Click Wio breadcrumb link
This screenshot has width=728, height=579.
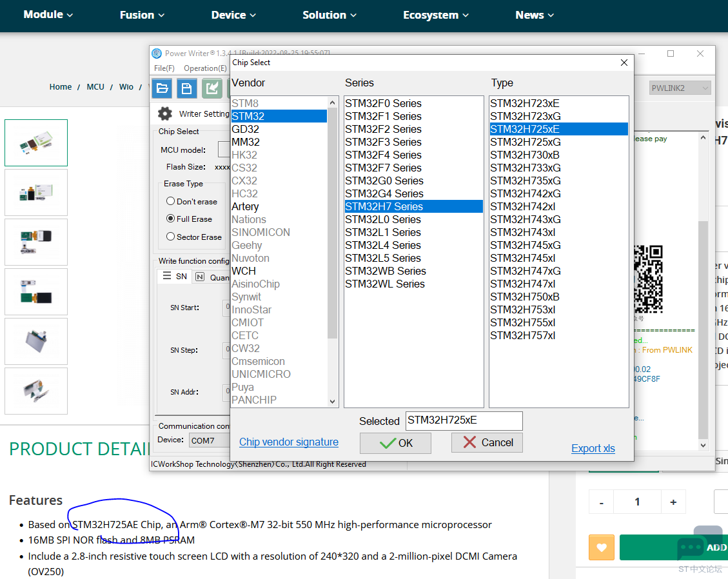126,87
